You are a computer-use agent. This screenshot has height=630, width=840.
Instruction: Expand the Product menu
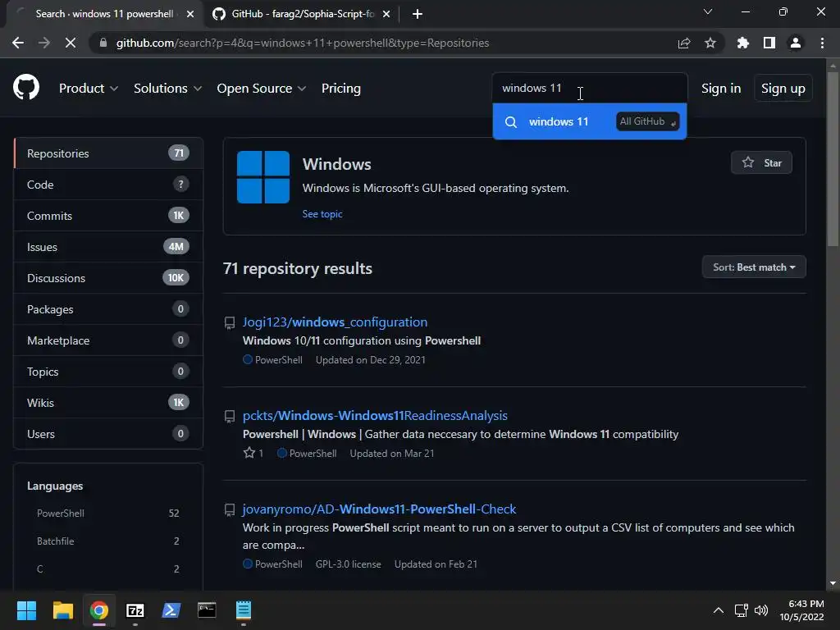pos(89,89)
